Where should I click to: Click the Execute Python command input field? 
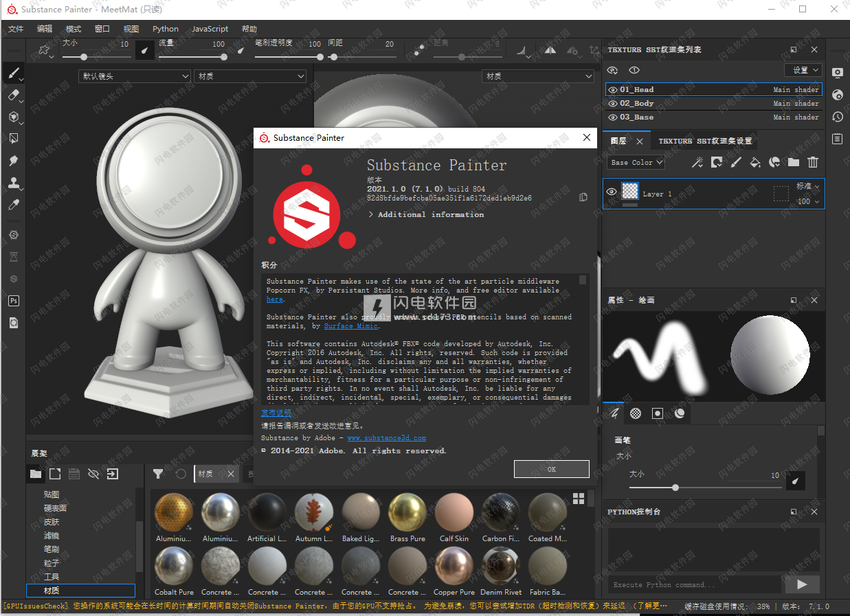click(694, 585)
